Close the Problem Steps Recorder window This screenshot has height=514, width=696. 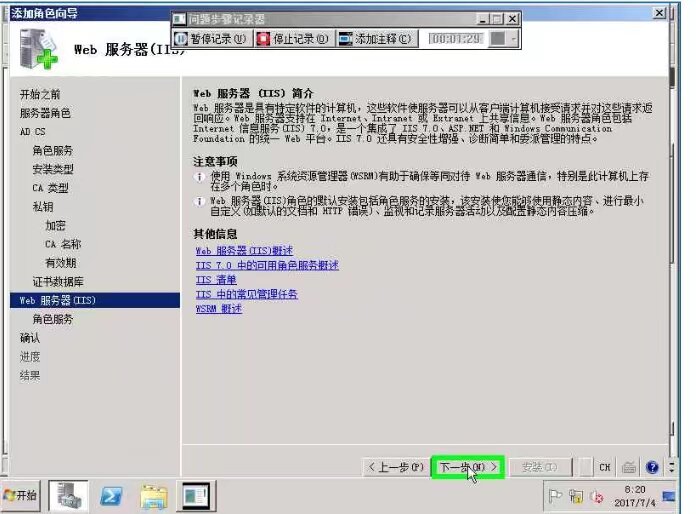coord(512,19)
